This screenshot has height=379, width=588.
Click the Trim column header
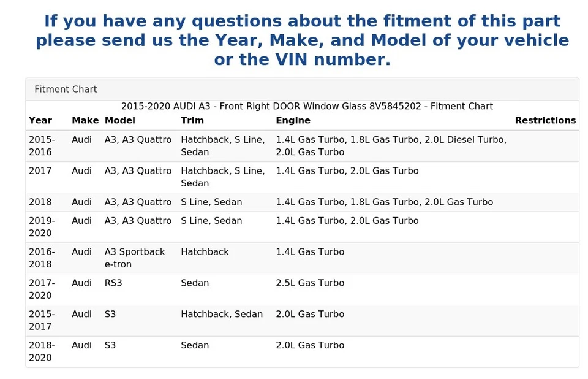point(192,121)
